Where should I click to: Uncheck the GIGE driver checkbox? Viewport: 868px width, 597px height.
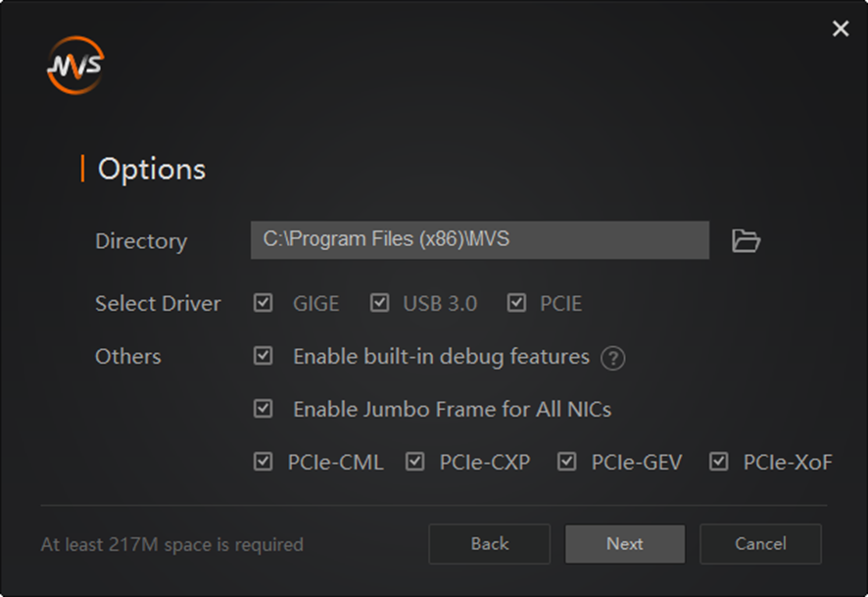click(x=263, y=303)
